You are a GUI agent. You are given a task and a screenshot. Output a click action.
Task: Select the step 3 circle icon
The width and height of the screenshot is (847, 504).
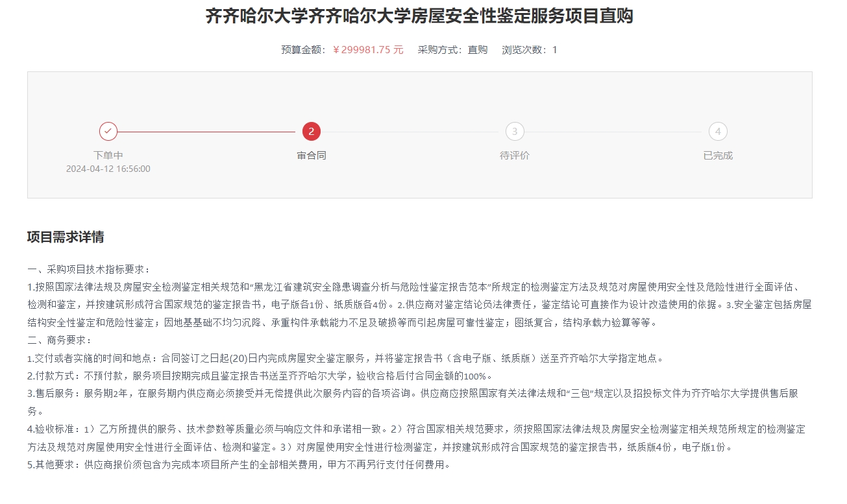click(x=515, y=132)
